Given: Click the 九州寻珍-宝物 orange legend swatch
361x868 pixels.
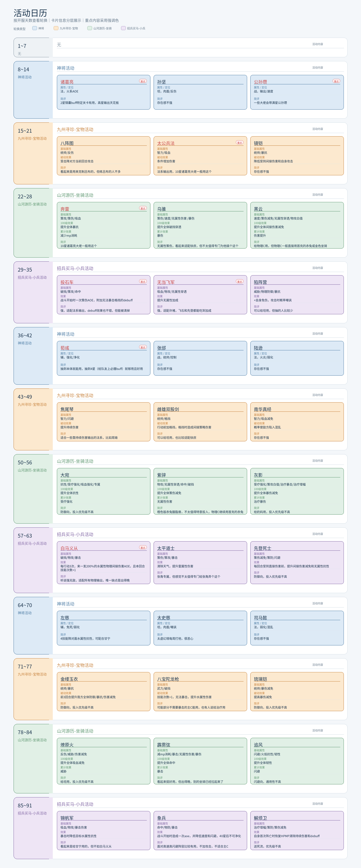Looking at the screenshot, I should pyautogui.click(x=56, y=28).
